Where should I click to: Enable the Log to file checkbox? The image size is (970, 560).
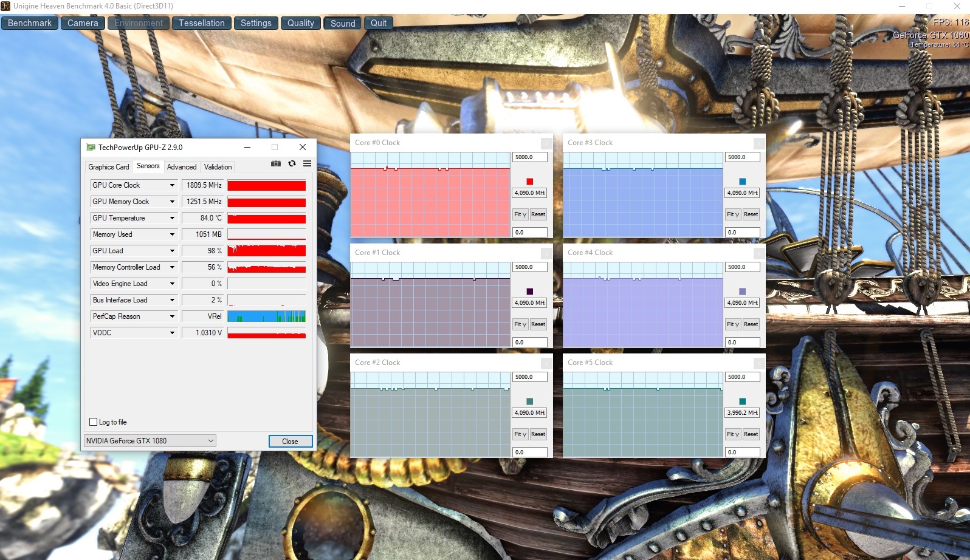[x=93, y=422]
